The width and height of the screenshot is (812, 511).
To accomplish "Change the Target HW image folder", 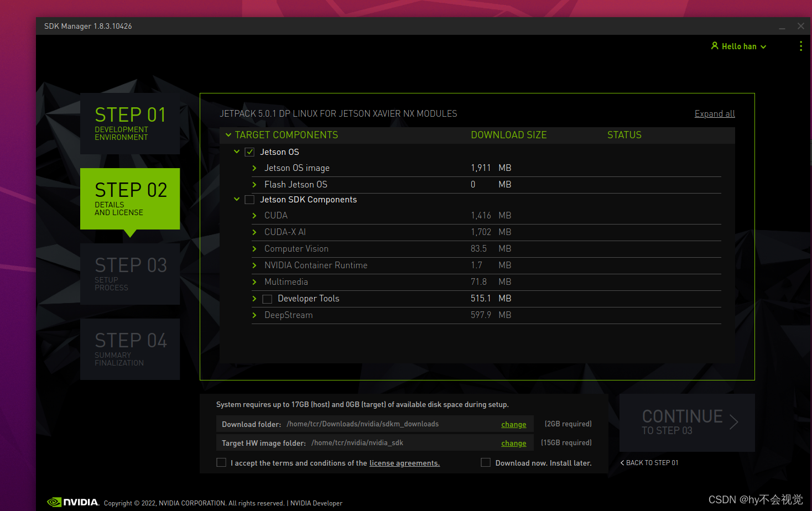I will [x=513, y=443].
